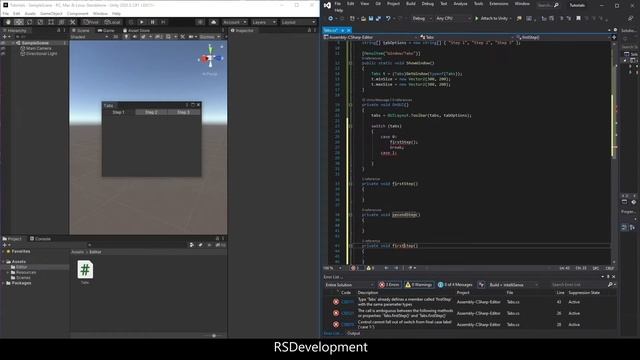Click Undo icon in Visual Studio toolbar
The width and height of the screenshot is (640, 360).
click(388, 18)
